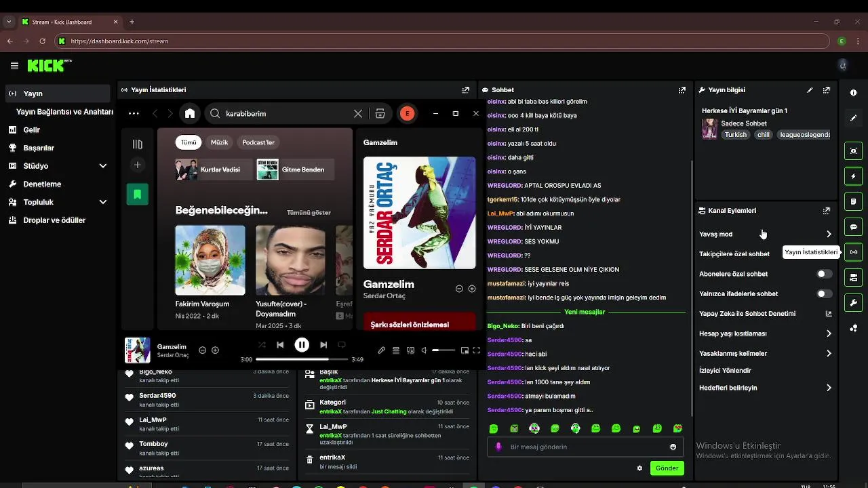This screenshot has height=488, width=868.
Task: Adjust the Spotify volume slider
Action: (x=444, y=350)
